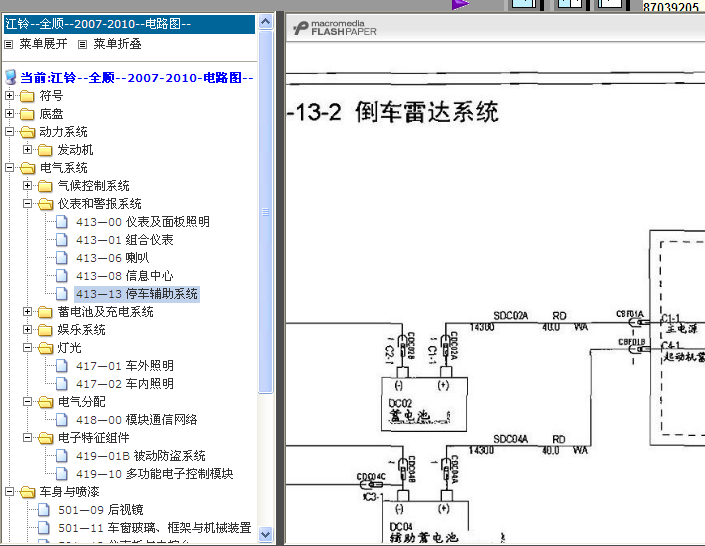
Task: Expand the 气候控制系统 folder node
Action: [x=27, y=185]
